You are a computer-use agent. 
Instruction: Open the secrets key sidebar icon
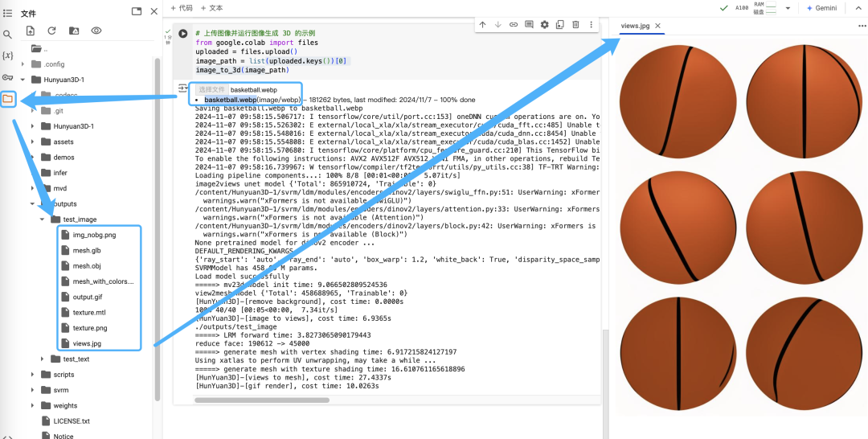7,77
